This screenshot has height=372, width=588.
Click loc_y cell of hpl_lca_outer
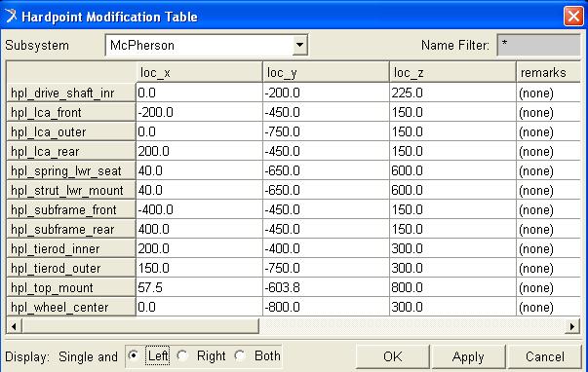327,131
